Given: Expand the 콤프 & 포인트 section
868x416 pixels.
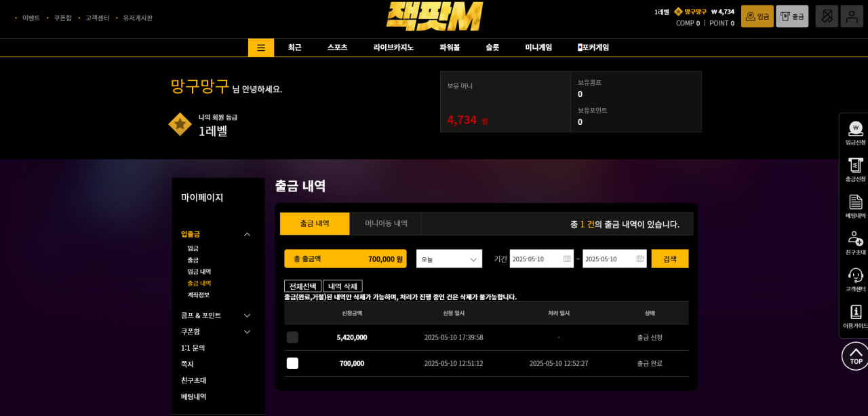Looking at the screenshot, I should pos(247,316).
